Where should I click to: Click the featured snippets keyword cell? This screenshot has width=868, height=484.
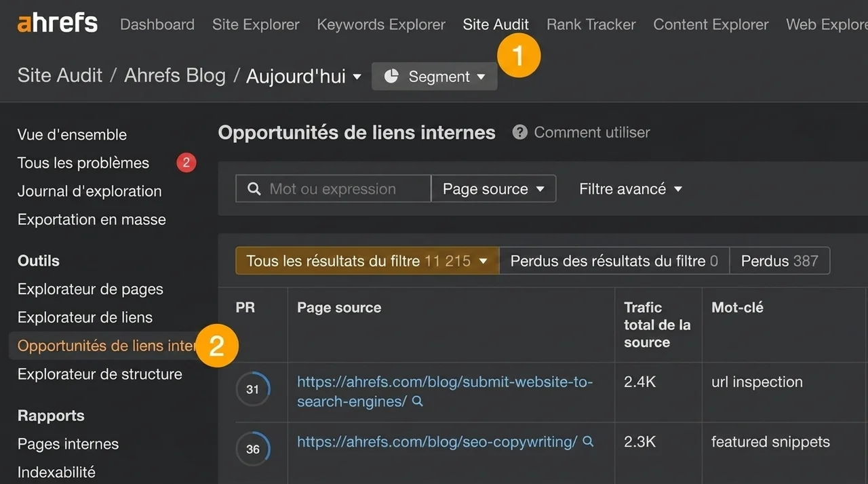[770, 441]
